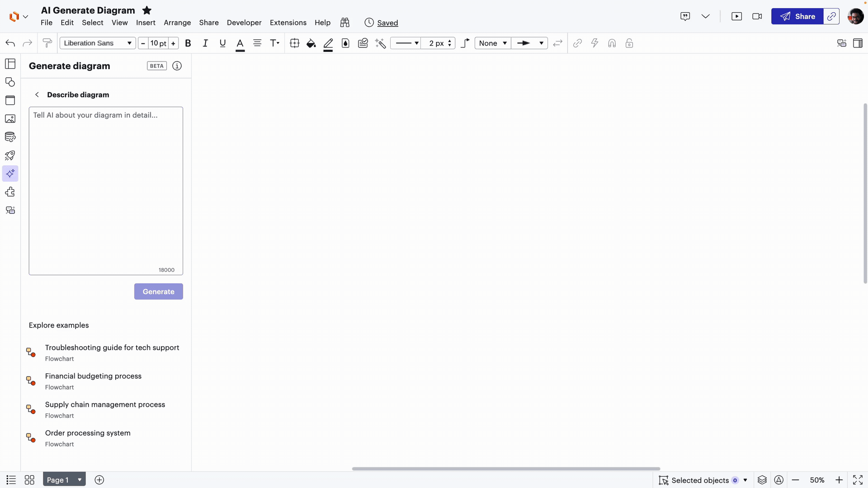Viewport: 868px width, 488px height.
Task: Select the Fill color bucket tool
Action: tap(311, 43)
